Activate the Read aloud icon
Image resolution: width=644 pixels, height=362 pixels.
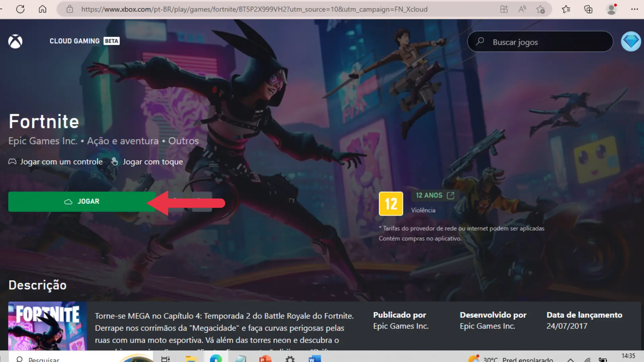click(522, 9)
